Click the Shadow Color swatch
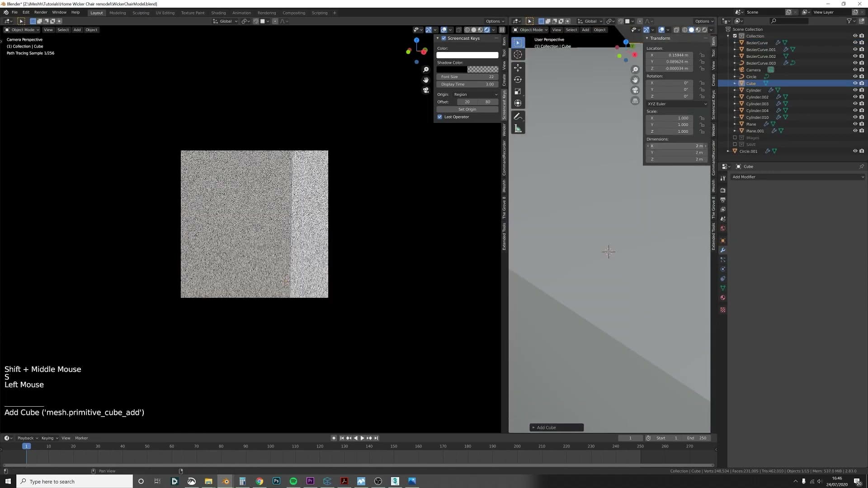This screenshot has height=488, width=868. pyautogui.click(x=467, y=70)
